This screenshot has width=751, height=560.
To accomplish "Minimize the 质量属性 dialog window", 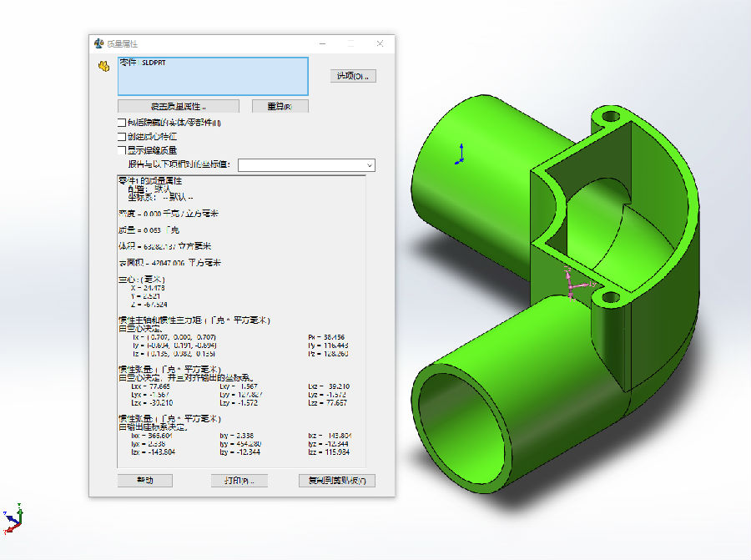I will pos(321,43).
